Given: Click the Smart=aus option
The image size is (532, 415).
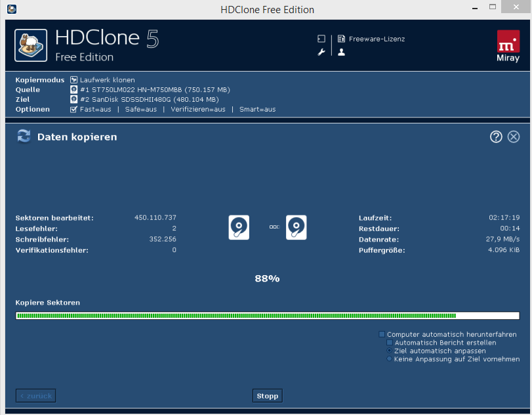Looking at the screenshot, I should 258,110.
